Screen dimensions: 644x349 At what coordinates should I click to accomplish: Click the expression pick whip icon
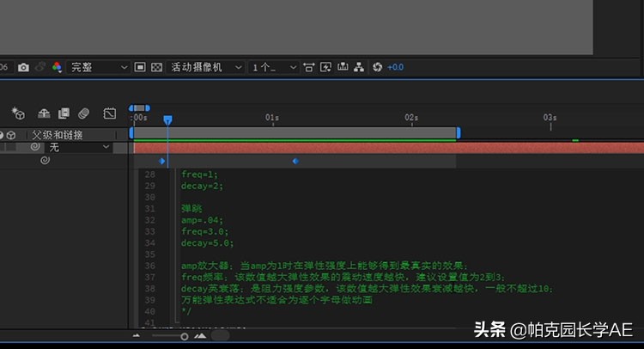tap(45, 161)
